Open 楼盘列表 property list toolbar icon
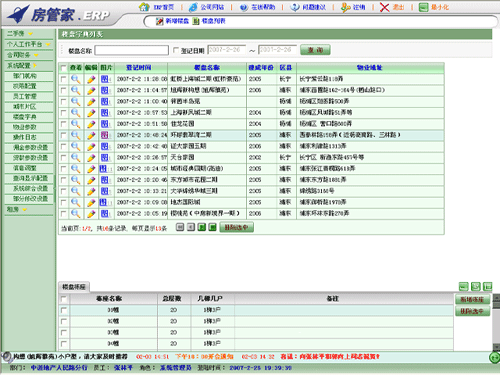The width and height of the screenshot is (500, 375). pos(196,21)
